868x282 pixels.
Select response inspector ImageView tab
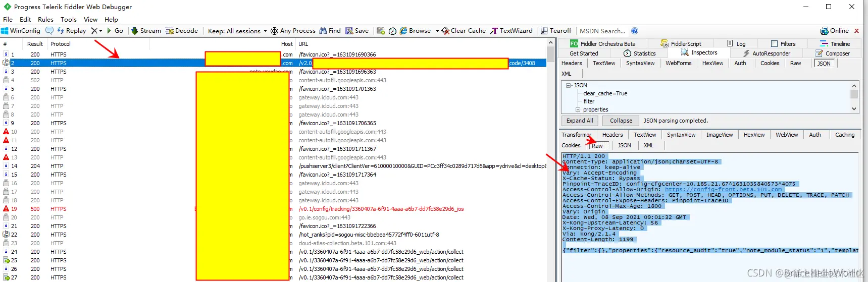click(720, 135)
